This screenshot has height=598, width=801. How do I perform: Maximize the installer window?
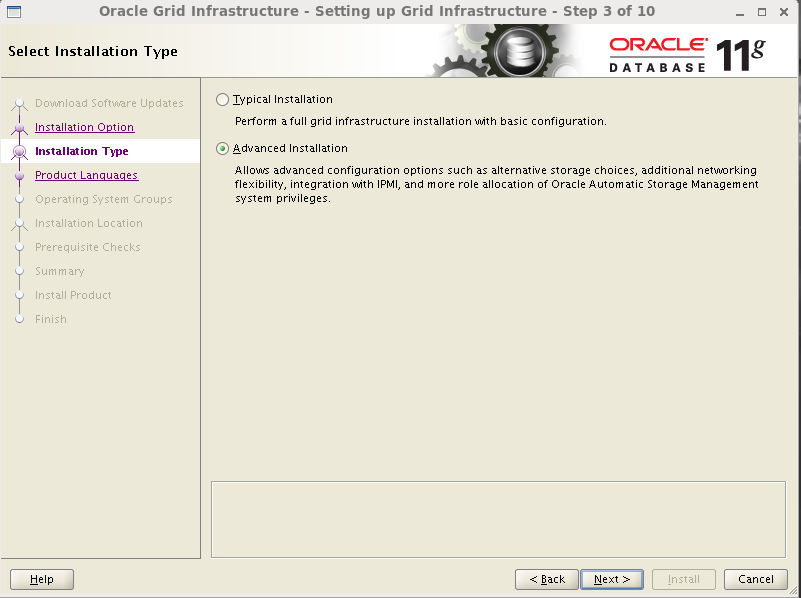click(x=762, y=11)
